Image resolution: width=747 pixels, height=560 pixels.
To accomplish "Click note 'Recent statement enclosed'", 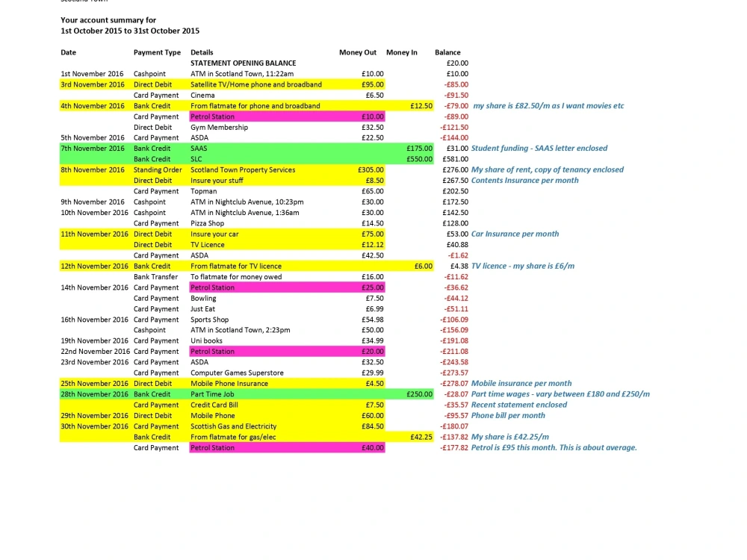I will [519, 405].
